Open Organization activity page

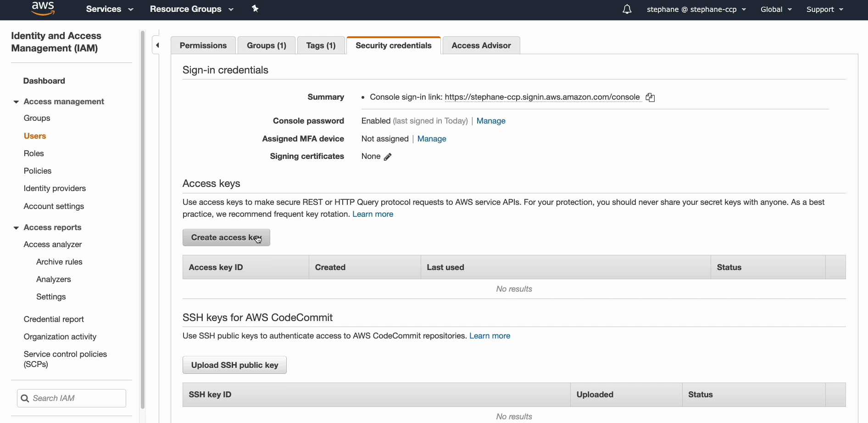click(60, 337)
